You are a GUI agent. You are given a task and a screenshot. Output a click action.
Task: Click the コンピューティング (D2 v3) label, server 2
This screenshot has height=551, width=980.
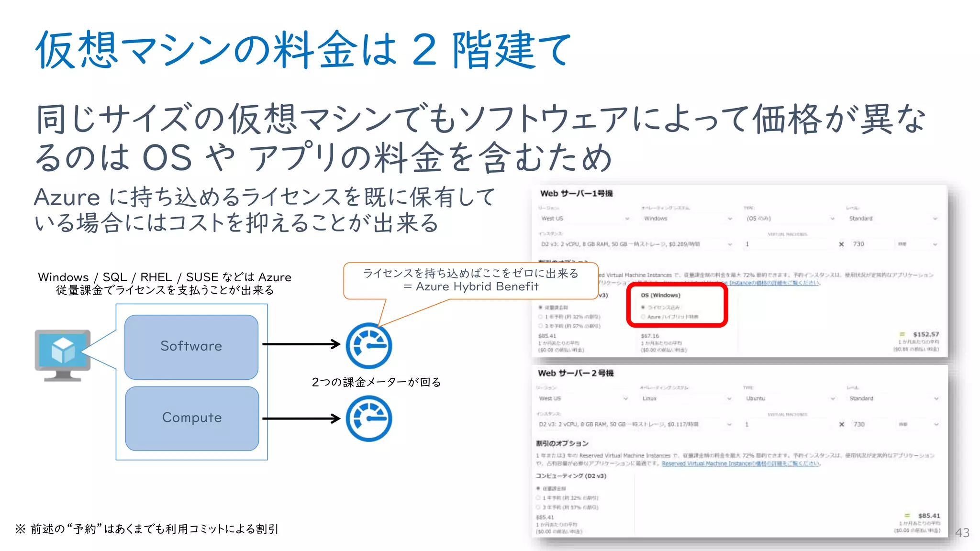point(571,476)
